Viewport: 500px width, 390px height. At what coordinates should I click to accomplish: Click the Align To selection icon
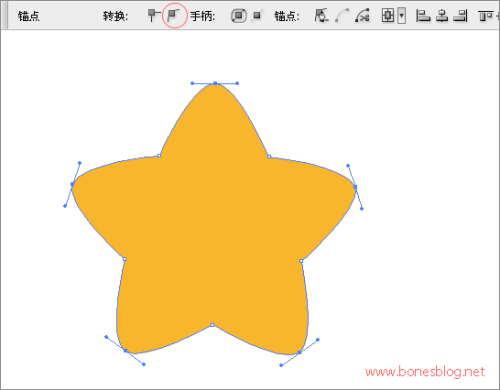click(x=388, y=16)
